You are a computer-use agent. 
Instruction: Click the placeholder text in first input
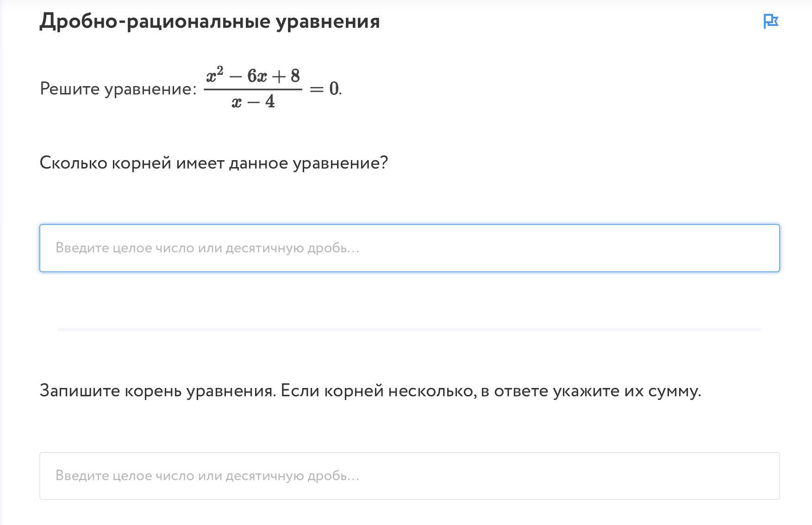point(207,248)
